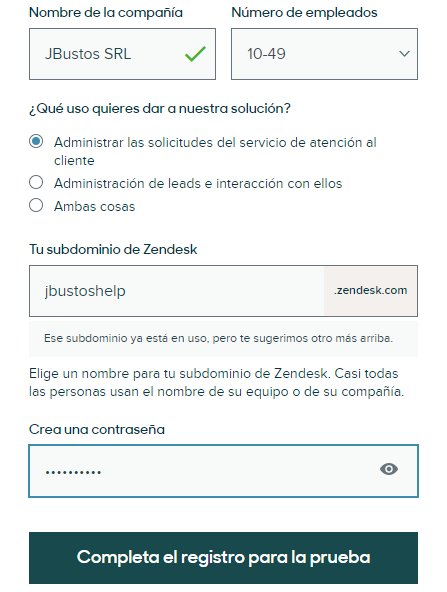This screenshot has width=447, height=592.
Task: Click the 'Ambas cosas' option label text
Action: [x=94, y=207]
